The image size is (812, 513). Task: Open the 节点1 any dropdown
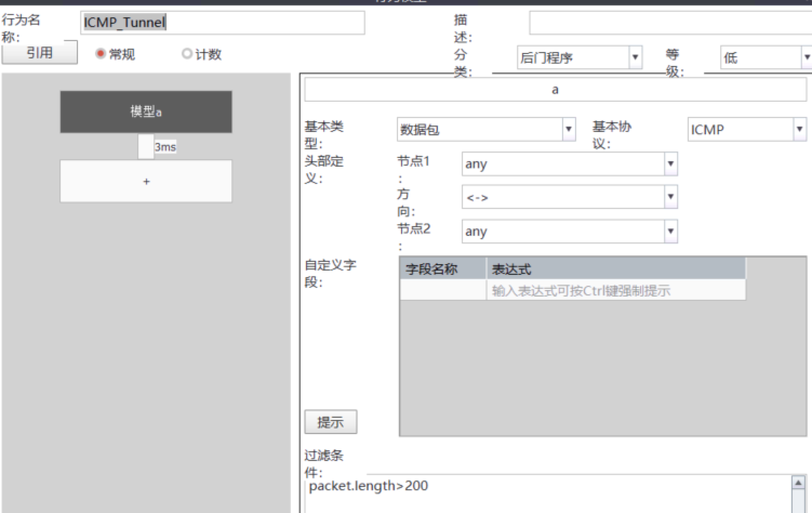coord(670,164)
